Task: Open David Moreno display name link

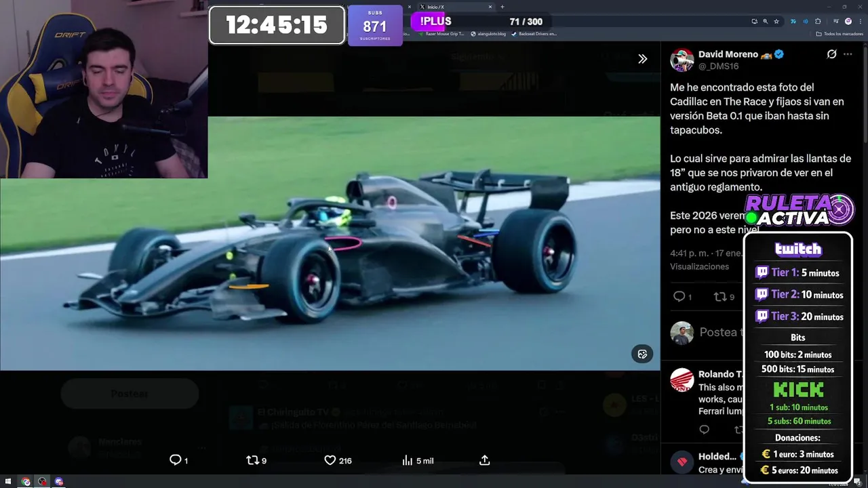Action: (728, 54)
